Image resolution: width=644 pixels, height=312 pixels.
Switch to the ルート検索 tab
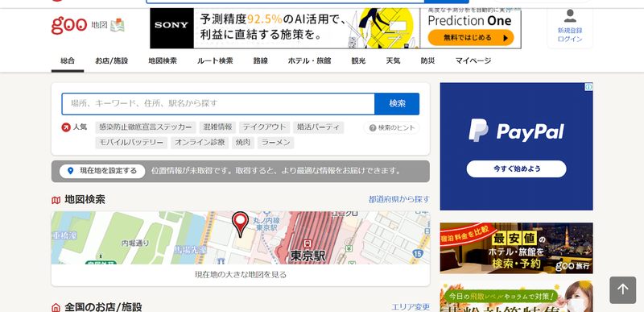point(215,60)
